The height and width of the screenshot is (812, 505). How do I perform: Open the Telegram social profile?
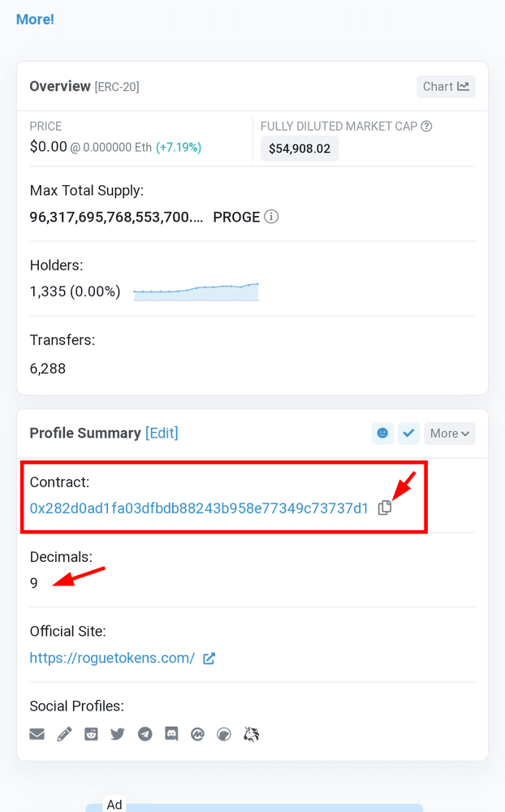[x=145, y=734]
